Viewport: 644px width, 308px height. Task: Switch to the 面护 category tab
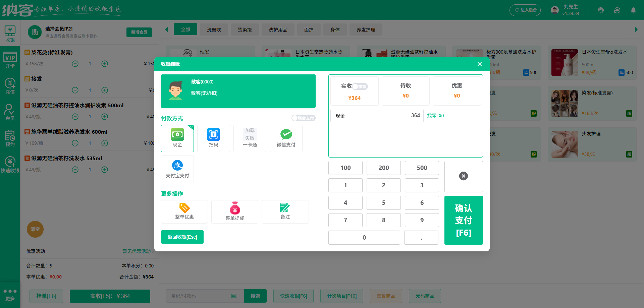pos(309,29)
